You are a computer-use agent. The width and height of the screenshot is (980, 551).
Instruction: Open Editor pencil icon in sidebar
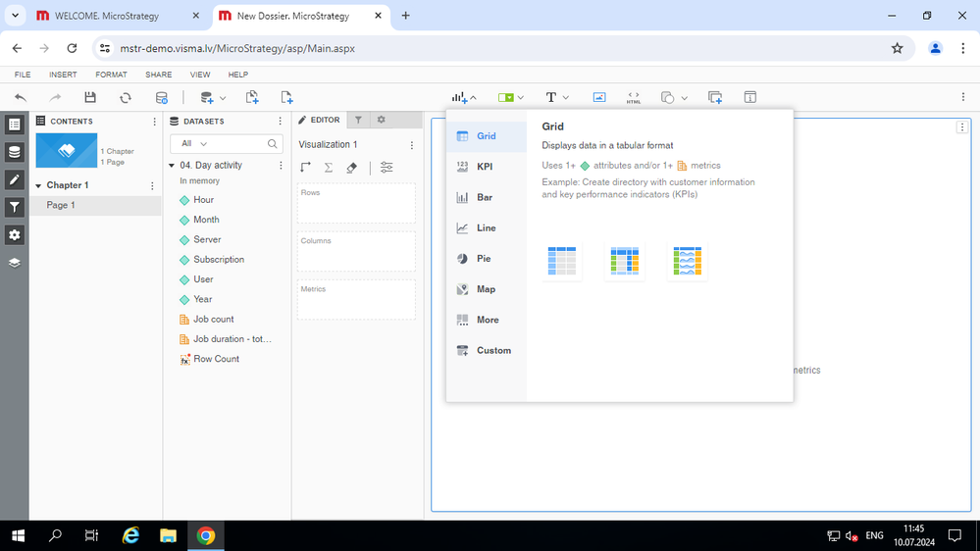tap(15, 180)
